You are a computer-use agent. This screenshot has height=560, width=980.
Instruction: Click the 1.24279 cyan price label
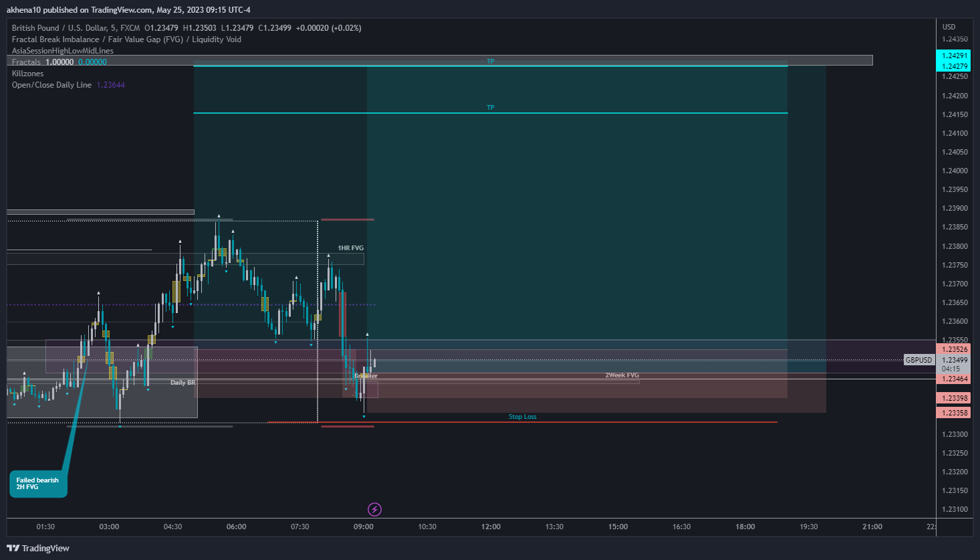click(955, 66)
